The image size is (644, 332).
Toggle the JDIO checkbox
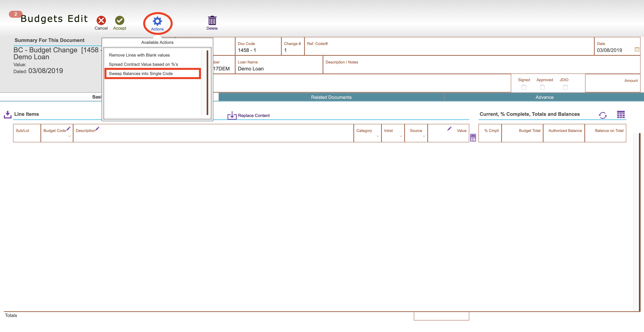(x=565, y=88)
